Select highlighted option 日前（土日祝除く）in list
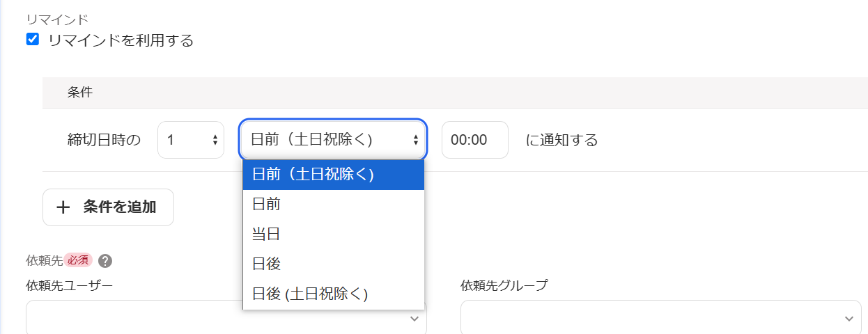 tap(334, 175)
